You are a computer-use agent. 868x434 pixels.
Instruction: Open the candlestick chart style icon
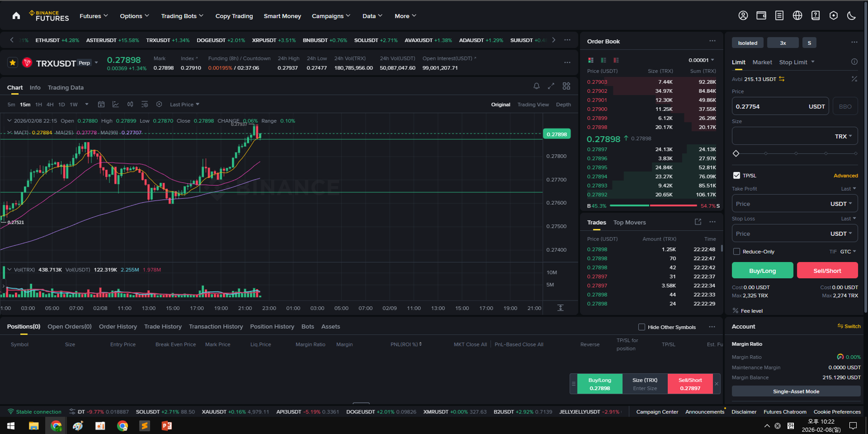pyautogui.click(x=130, y=104)
